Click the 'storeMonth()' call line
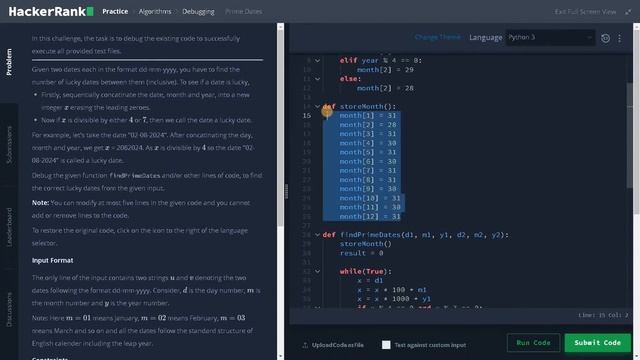This screenshot has width=640, height=360. tap(365, 244)
